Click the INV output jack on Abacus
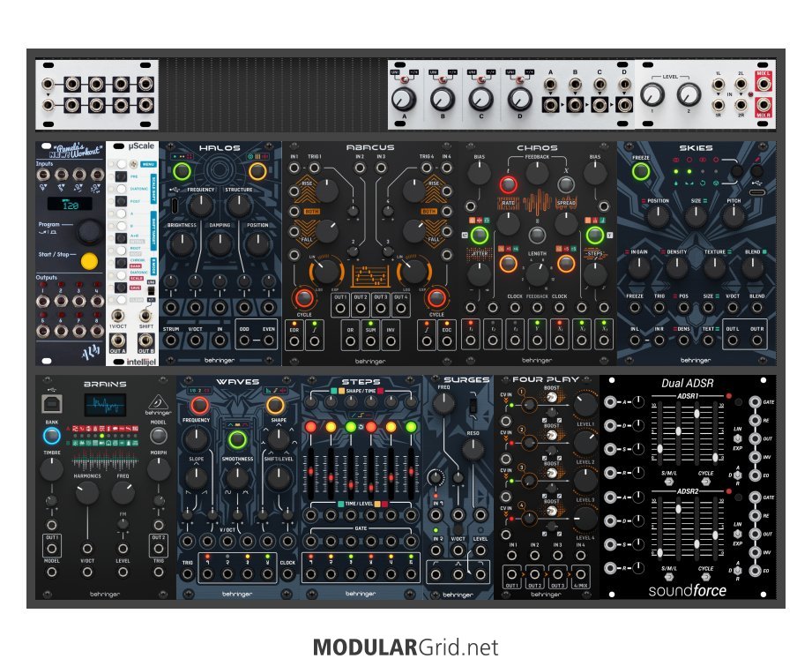The image size is (812, 666). coord(391,341)
